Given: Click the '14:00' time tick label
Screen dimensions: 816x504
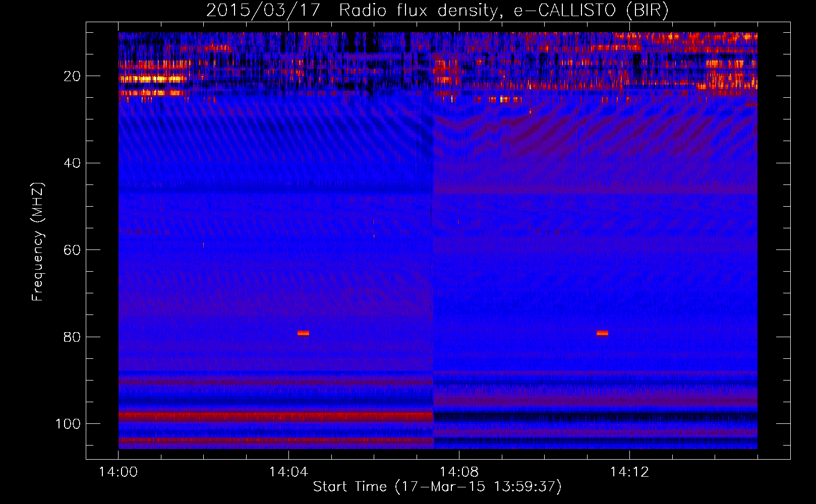Looking at the screenshot, I should pos(119,472).
